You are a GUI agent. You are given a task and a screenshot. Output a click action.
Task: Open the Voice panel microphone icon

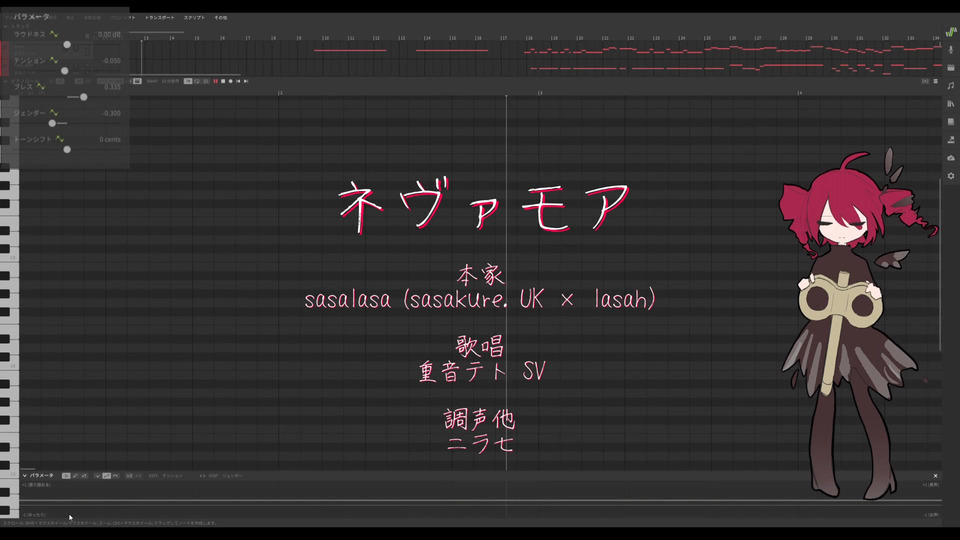click(951, 50)
